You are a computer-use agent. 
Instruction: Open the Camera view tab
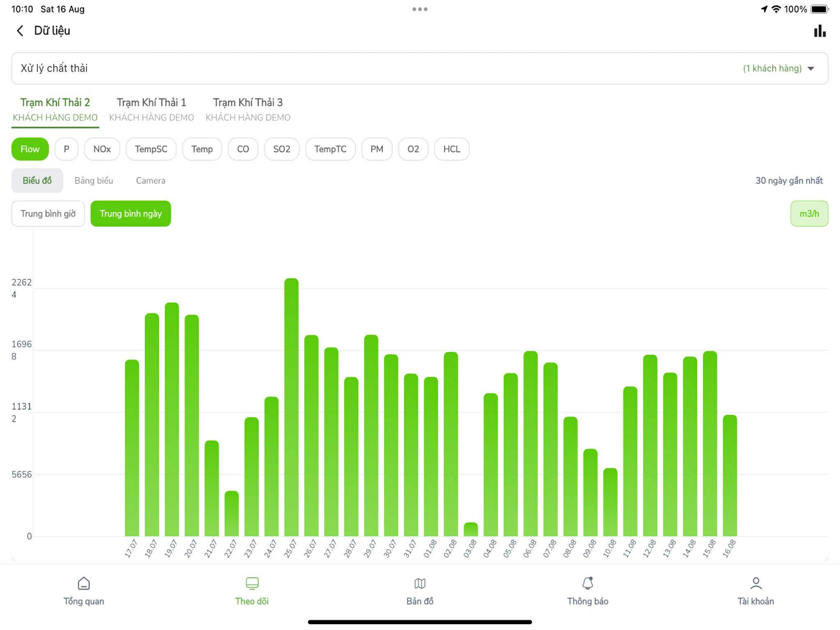(x=151, y=181)
